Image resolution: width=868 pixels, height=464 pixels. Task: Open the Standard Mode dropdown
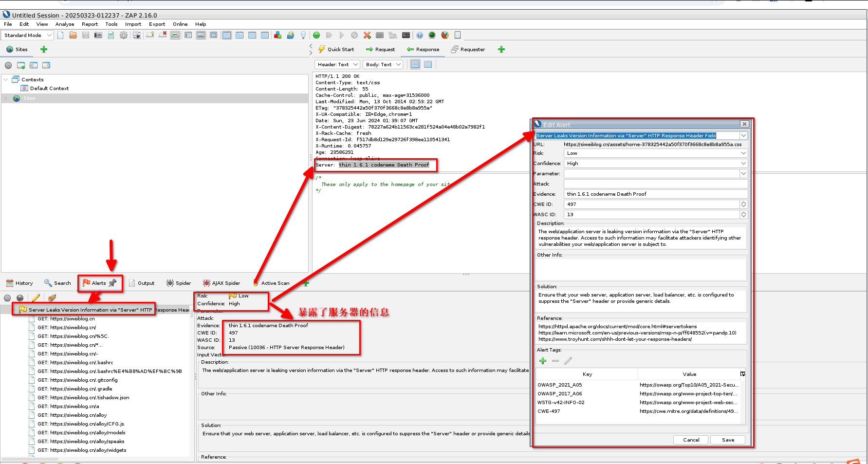28,35
